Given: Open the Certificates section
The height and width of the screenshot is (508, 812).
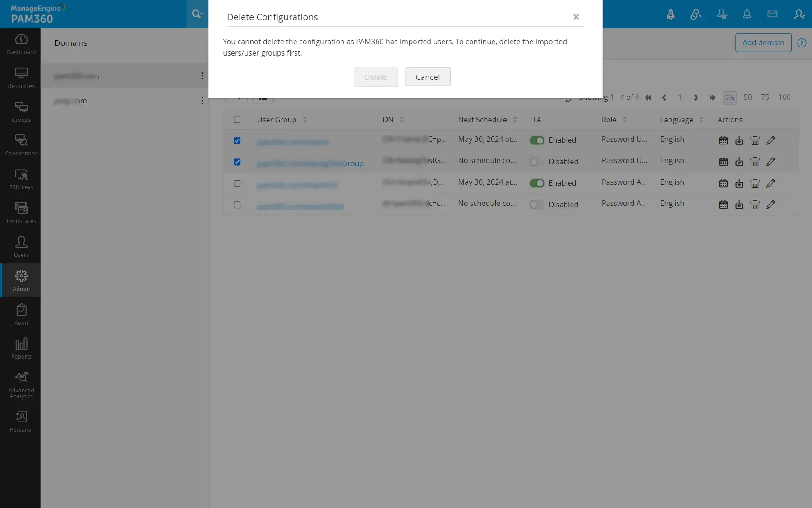Looking at the screenshot, I should click(x=21, y=212).
